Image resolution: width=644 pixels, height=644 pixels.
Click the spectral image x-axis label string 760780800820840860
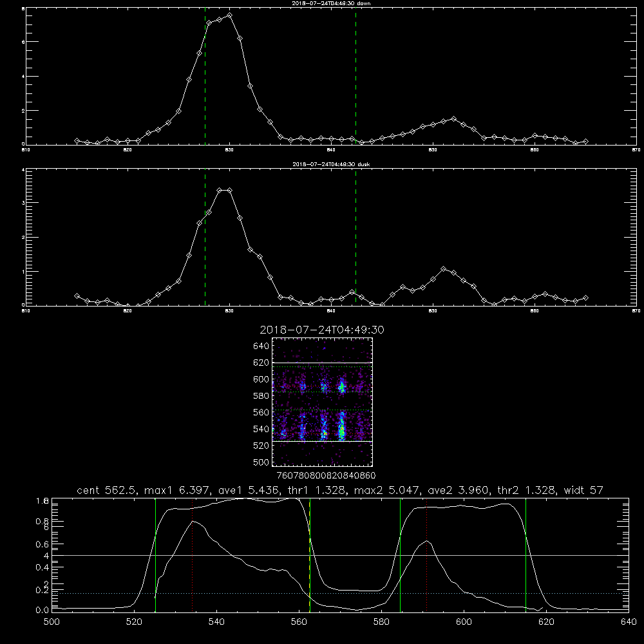coord(326,476)
